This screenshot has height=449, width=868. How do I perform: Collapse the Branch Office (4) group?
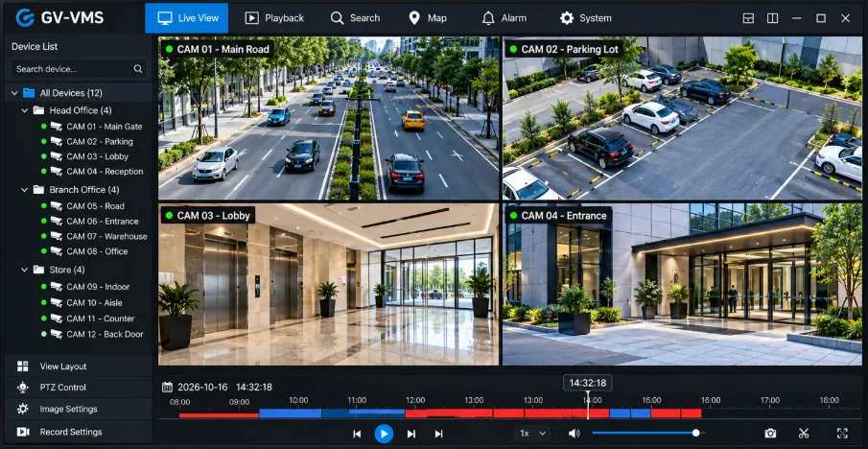[24, 190]
